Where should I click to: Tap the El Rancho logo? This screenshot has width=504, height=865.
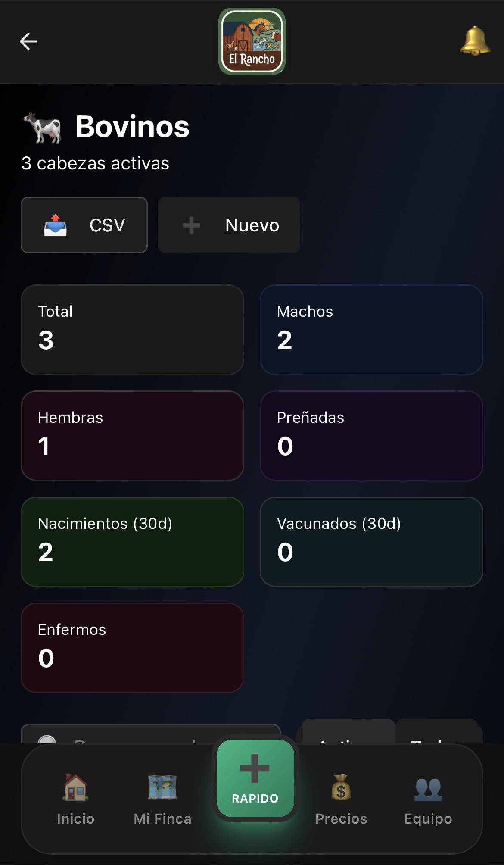point(252,41)
